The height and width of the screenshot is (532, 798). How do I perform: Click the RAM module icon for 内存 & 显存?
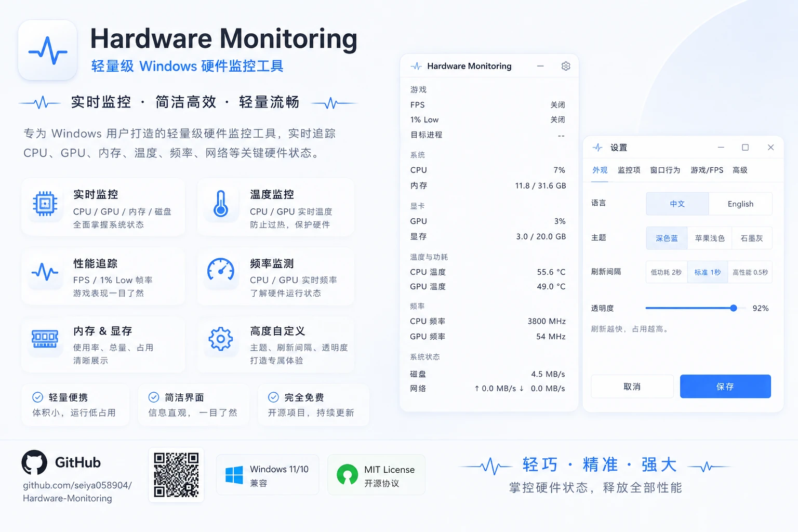click(x=45, y=339)
